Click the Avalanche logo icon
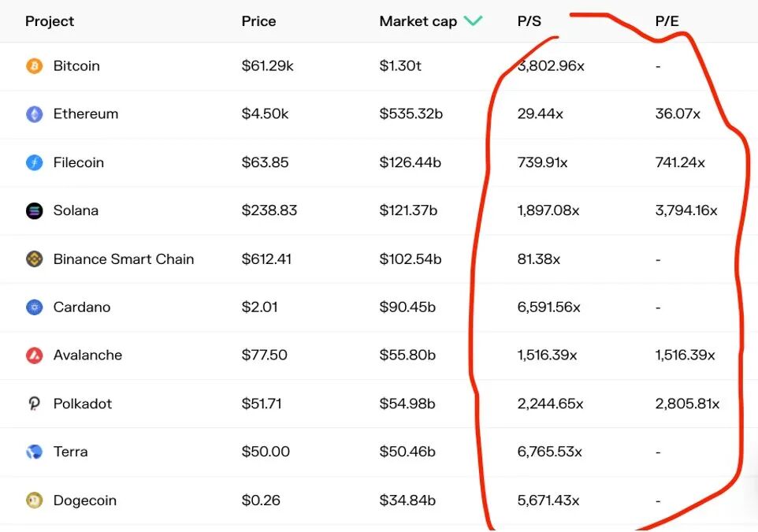The width and height of the screenshot is (758, 532). coord(35,355)
